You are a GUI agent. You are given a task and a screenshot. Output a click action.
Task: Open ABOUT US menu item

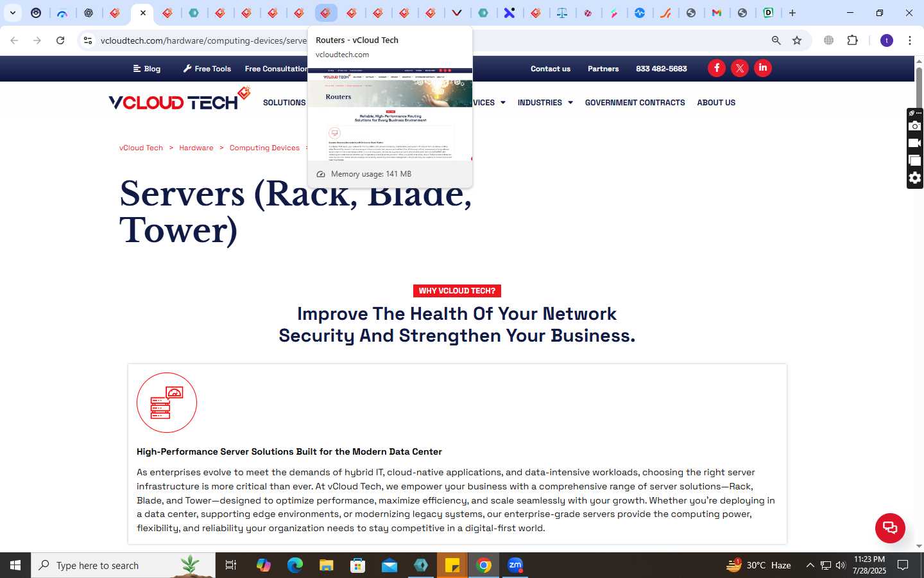point(716,103)
